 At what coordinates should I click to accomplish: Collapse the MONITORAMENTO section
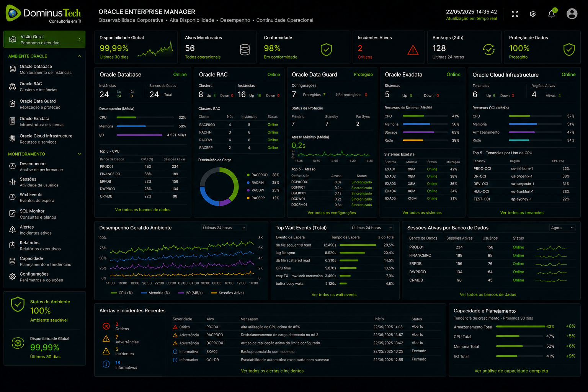[80, 154]
